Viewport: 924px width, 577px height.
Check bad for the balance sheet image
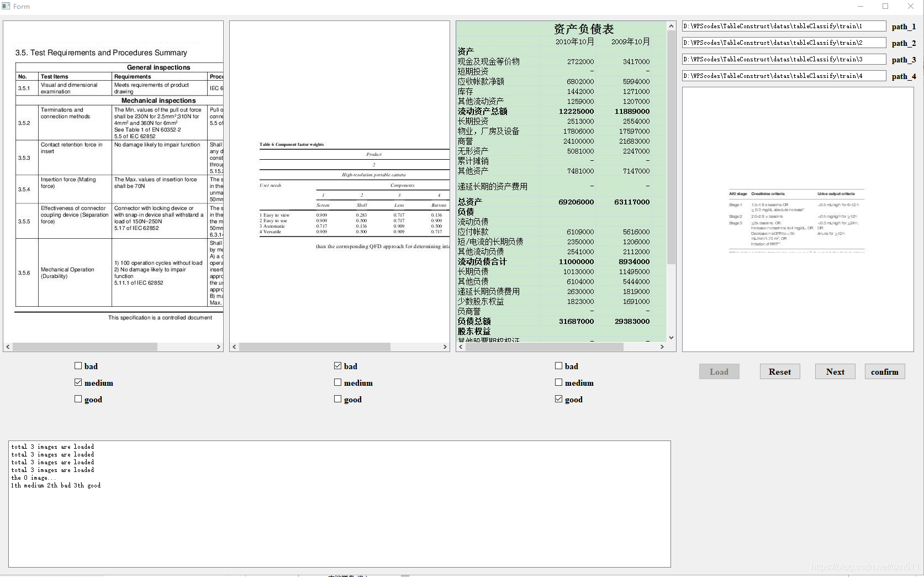coord(558,365)
